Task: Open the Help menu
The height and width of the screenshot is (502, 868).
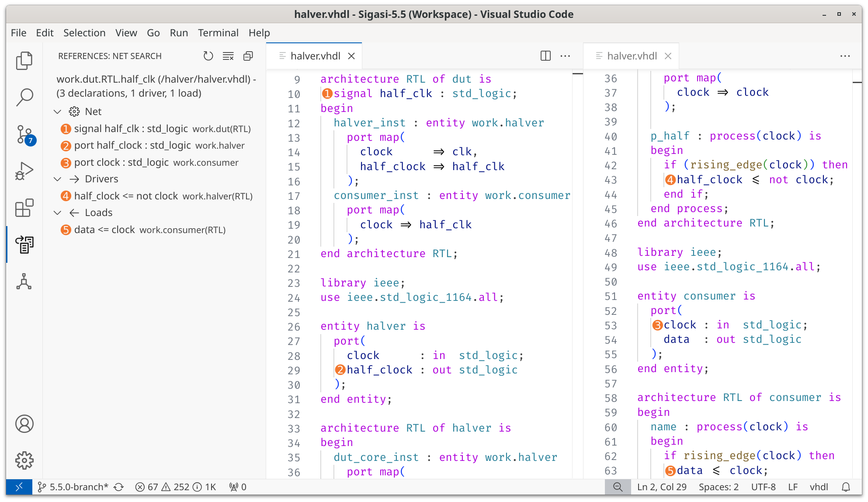Action: [259, 33]
